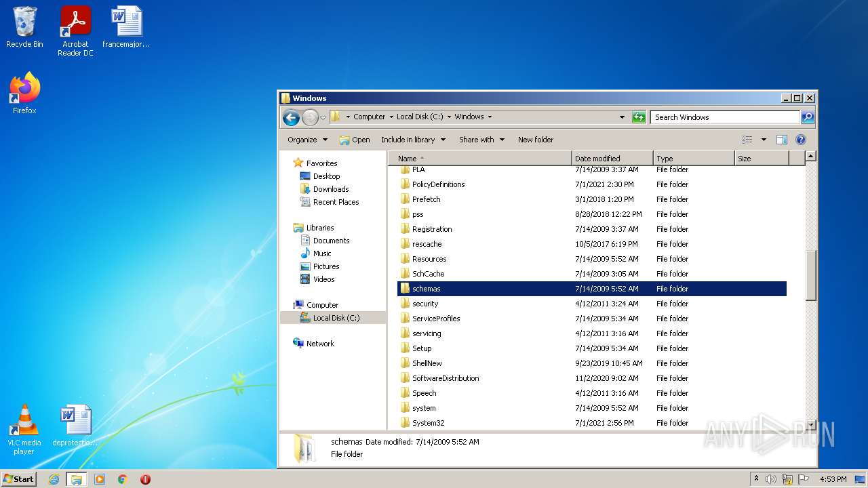Open the Music library
This screenshot has width=868, height=488.
point(322,253)
